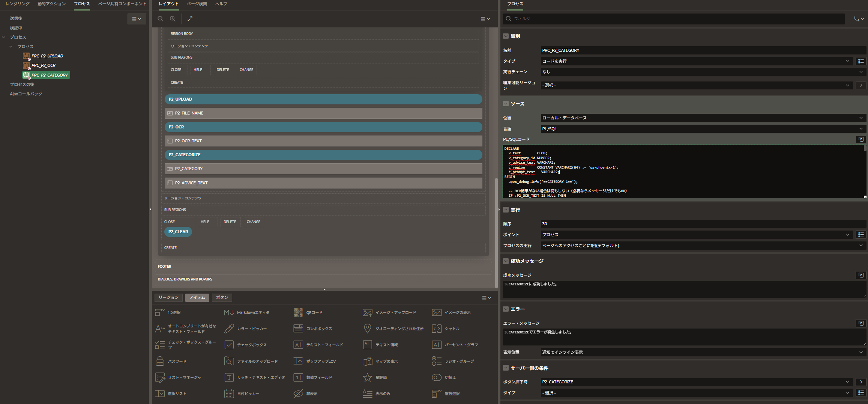Select the 切替え gallery item
The height and width of the screenshot is (404, 868).
click(444, 377)
